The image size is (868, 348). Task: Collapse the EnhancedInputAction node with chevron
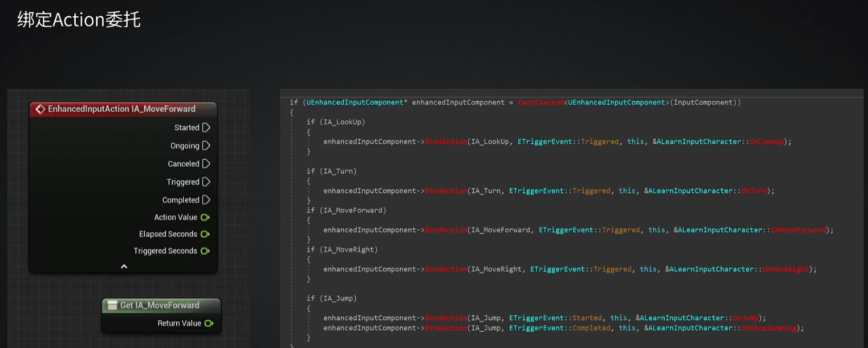124,267
